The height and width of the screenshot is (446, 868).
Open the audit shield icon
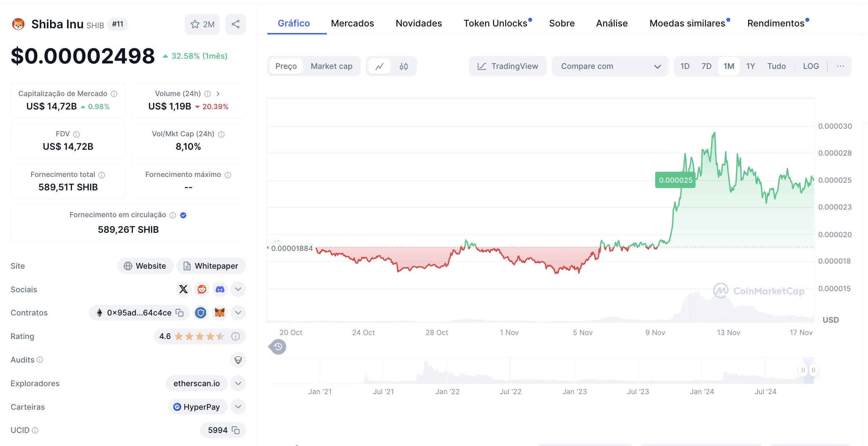click(x=238, y=360)
